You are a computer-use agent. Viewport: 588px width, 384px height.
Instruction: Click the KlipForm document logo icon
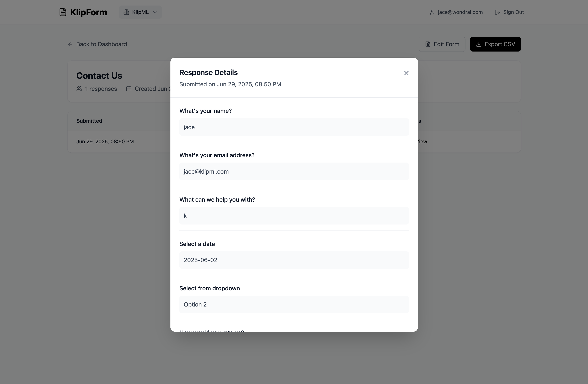click(x=63, y=12)
